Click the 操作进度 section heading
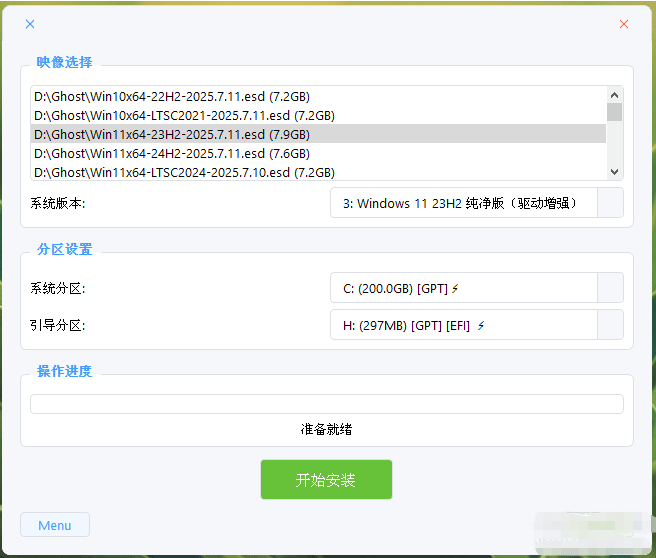The width and height of the screenshot is (656, 558). point(64,371)
